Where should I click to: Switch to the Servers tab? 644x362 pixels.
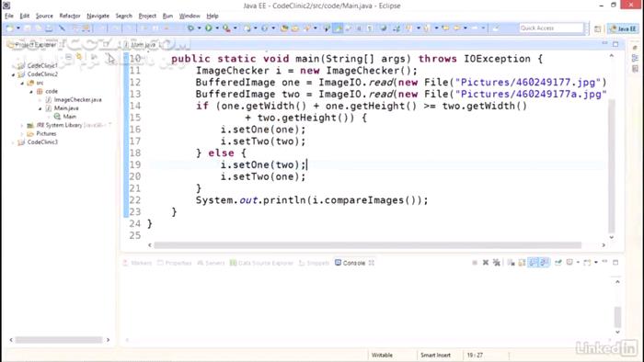click(x=211, y=263)
